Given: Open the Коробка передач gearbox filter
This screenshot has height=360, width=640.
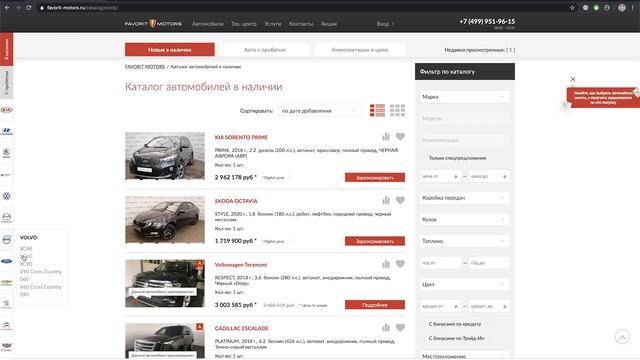Looking at the screenshot, I should tap(464, 198).
